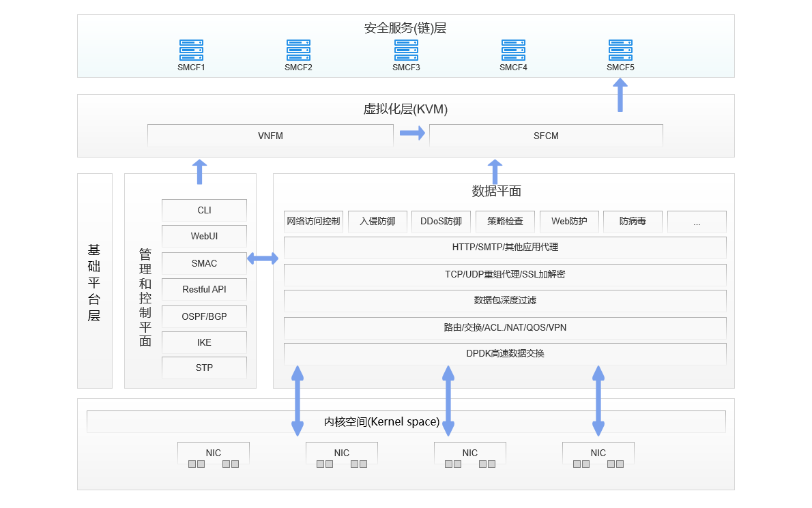The height and width of the screenshot is (508, 812).
Task: Click the DPDK高速数据交换 bar
Action: click(505, 353)
